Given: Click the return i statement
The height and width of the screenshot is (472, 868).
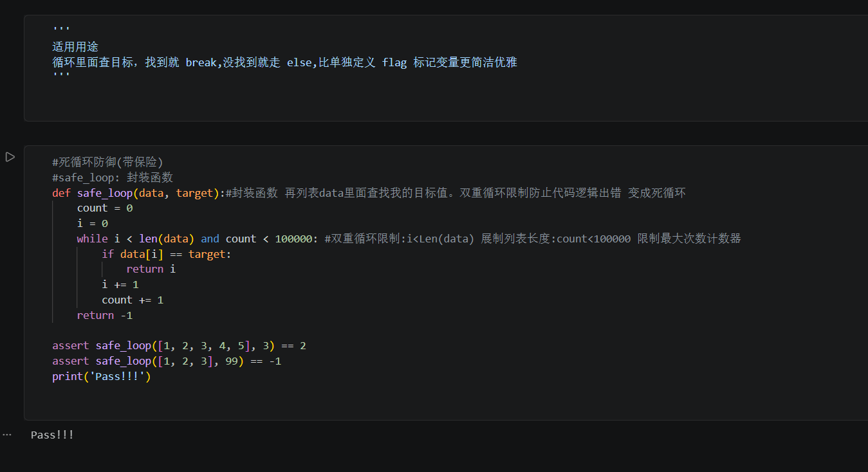Looking at the screenshot, I should 151,269.
